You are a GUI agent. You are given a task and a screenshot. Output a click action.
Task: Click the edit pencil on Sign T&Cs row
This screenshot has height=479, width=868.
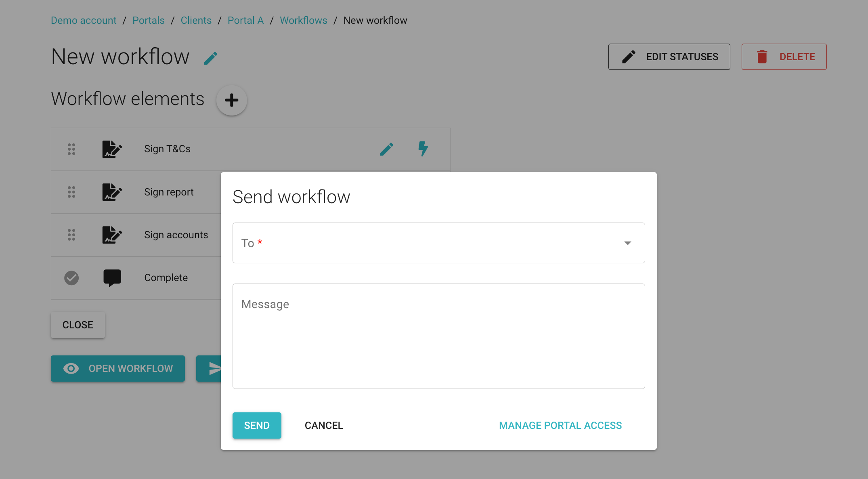[x=386, y=149]
